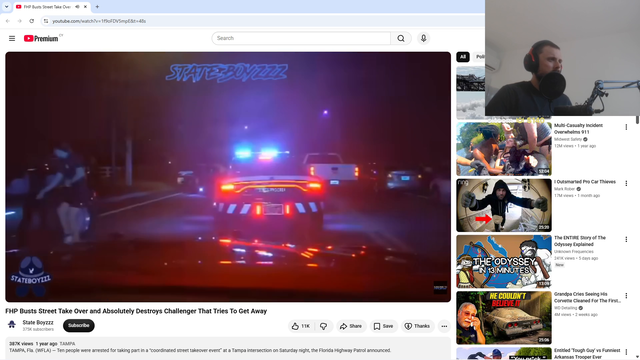Open the tab search dropdown arrow
Viewport: 640px width, 360px height.
(x=6, y=7)
